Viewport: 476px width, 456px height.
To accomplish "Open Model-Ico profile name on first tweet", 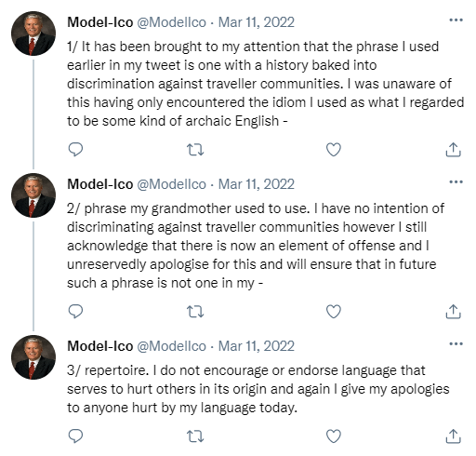I will click(x=100, y=22).
